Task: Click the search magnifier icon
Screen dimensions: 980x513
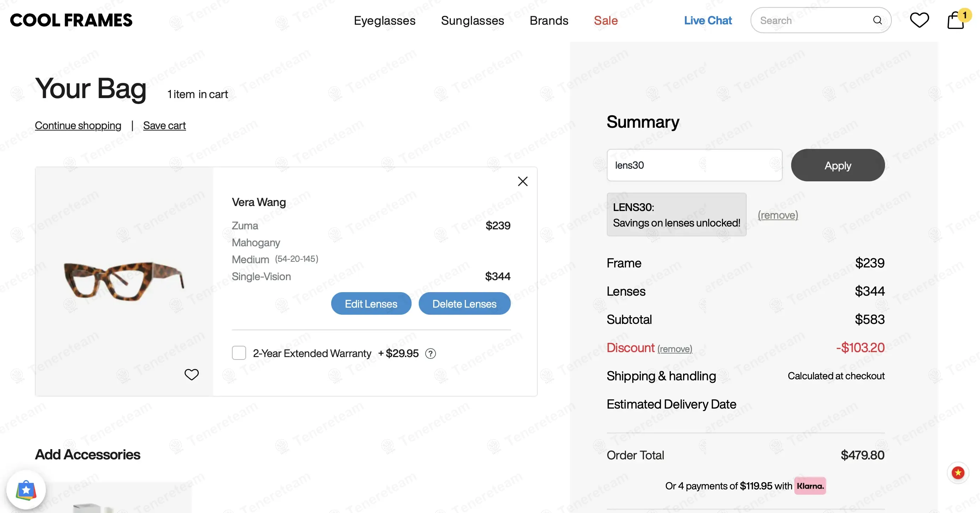Action: pos(877,20)
